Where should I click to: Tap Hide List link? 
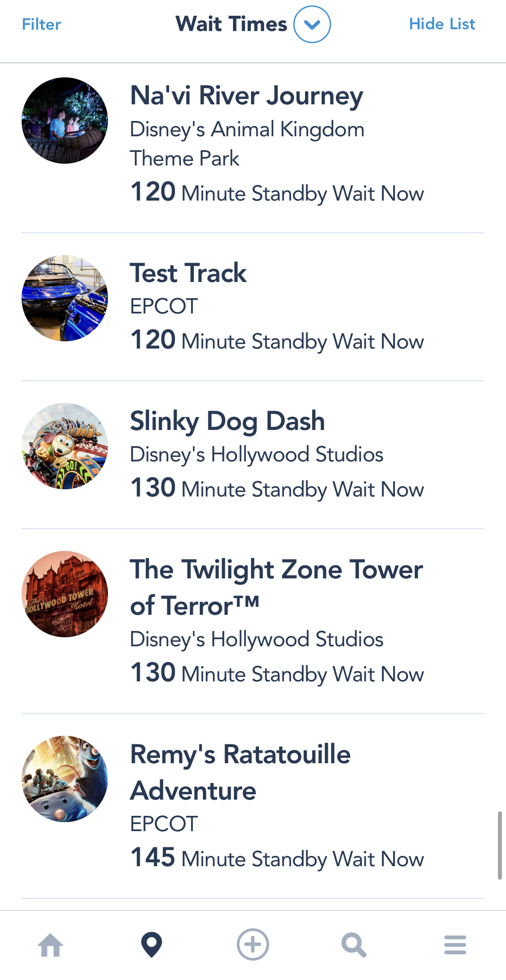(442, 24)
